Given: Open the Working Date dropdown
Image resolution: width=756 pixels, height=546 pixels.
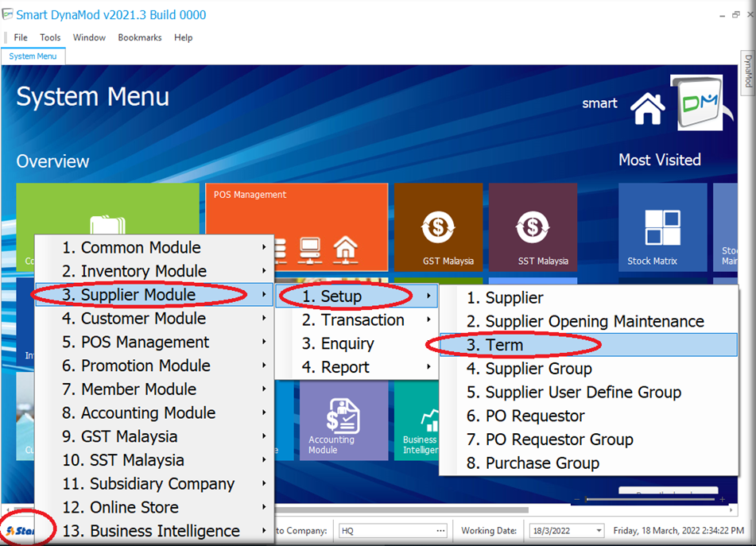Looking at the screenshot, I should click(598, 531).
